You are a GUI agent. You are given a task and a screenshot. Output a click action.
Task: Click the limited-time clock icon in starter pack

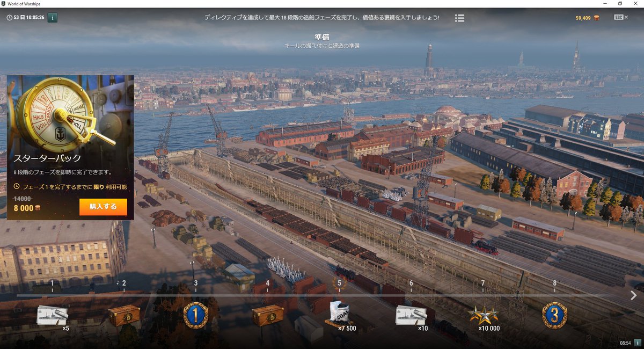pyautogui.click(x=16, y=186)
